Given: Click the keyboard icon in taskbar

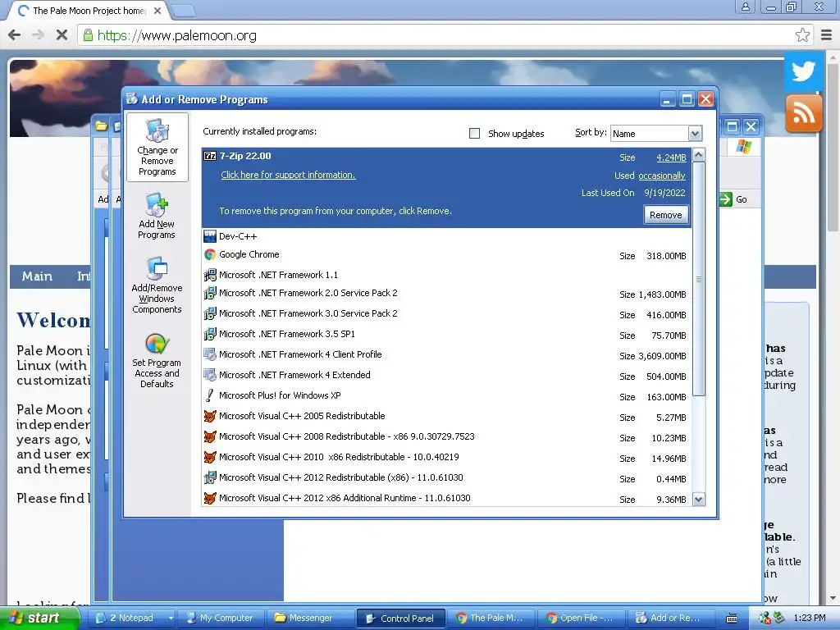Looking at the screenshot, I should click(x=731, y=619).
